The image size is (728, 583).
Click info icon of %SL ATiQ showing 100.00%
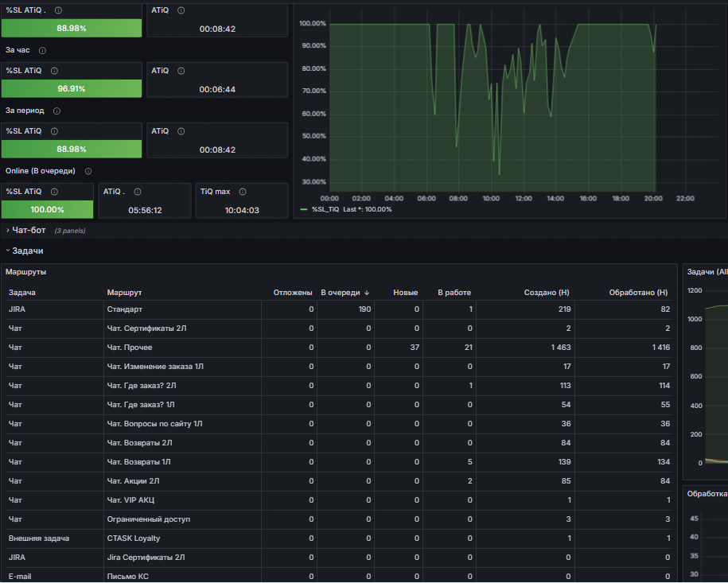(x=54, y=192)
